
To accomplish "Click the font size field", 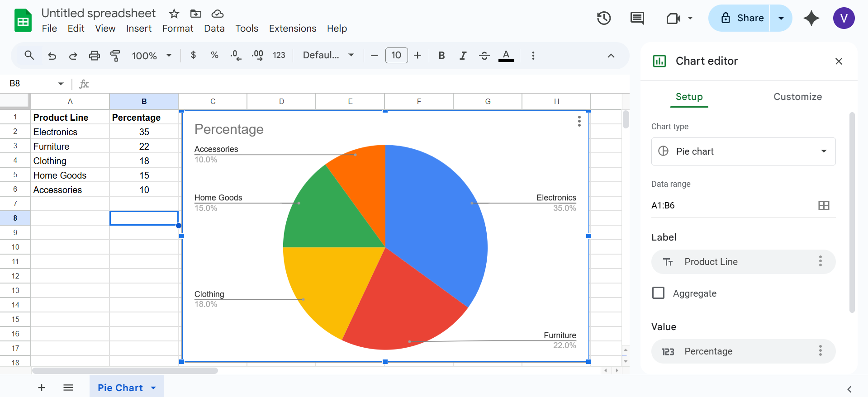I will point(397,55).
